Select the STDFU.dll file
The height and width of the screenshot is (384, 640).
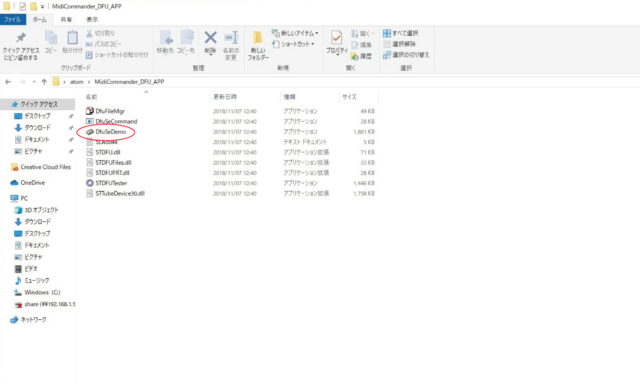[108, 152]
